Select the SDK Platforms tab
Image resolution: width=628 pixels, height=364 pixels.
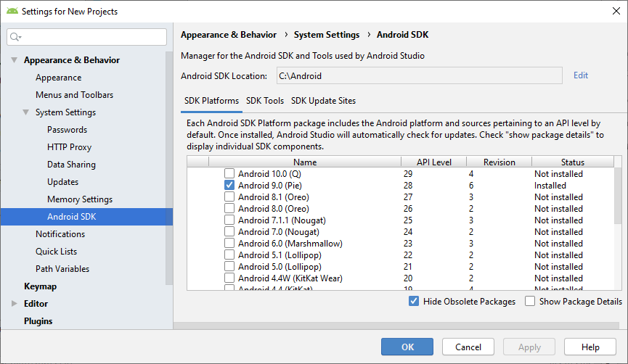coord(211,101)
